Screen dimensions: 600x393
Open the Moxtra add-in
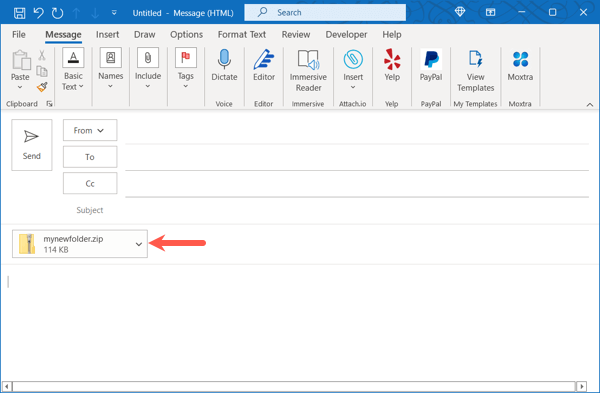click(x=520, y=66)
